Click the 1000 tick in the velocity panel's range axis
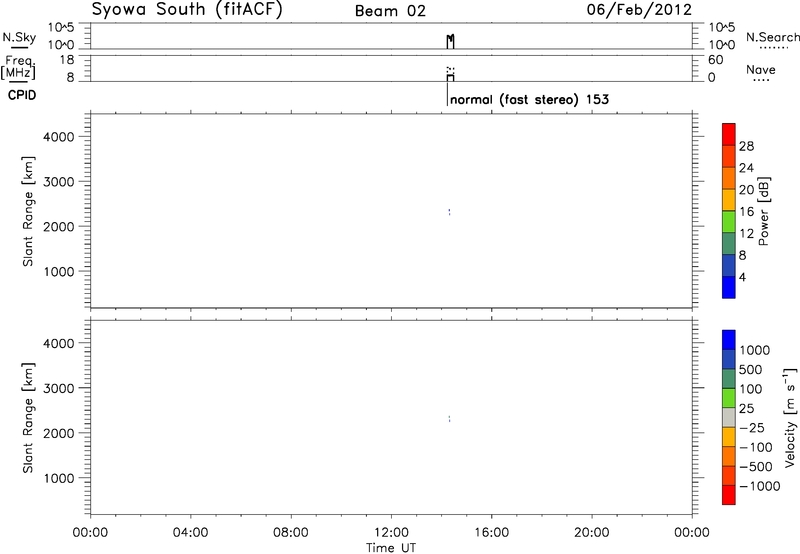The width and height of the screenshot is (800, 554). 59,478
